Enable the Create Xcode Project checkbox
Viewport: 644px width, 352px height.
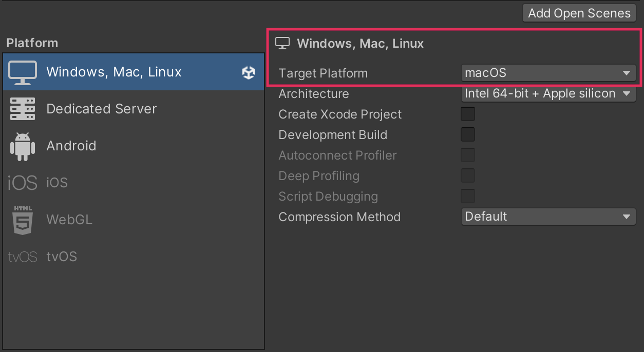[x=468, y=114]
